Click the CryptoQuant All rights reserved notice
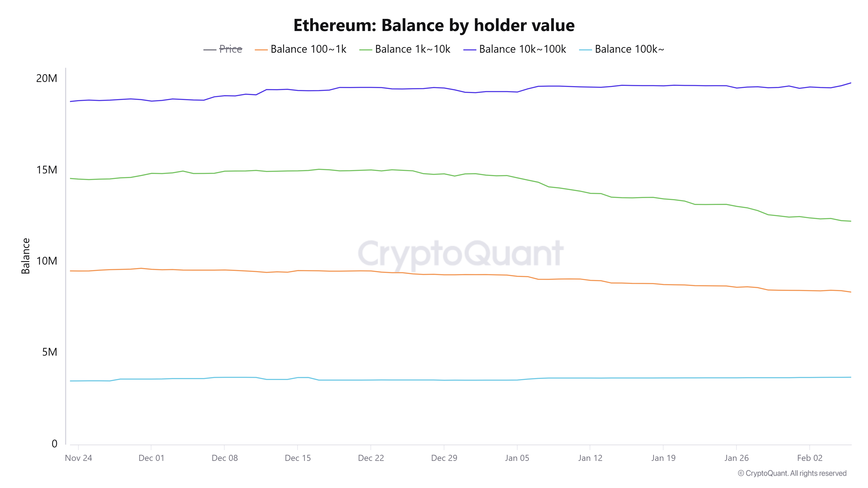Viewport: 868px width, 488px height. click(792, 473)
